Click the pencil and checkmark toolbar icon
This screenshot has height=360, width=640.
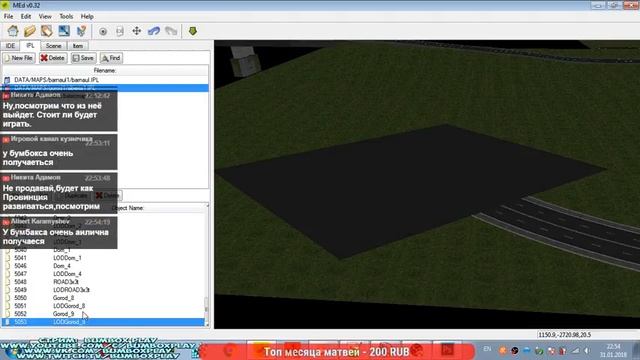pos(81,31)
